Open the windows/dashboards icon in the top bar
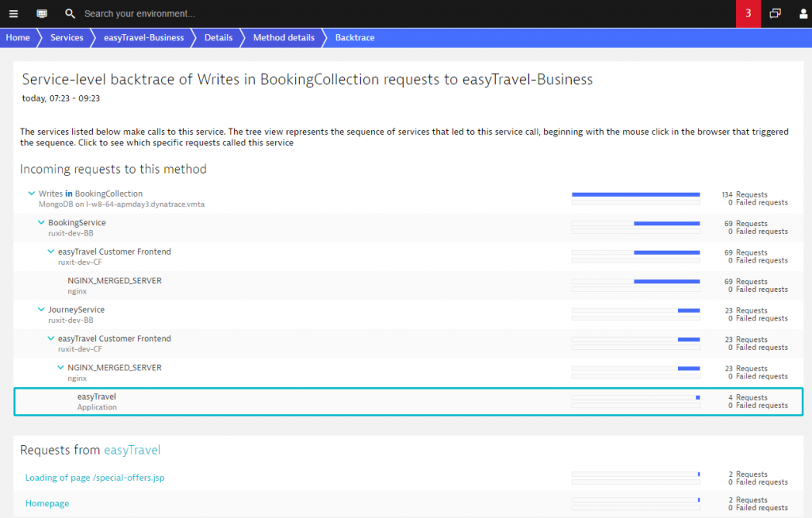 776,13
